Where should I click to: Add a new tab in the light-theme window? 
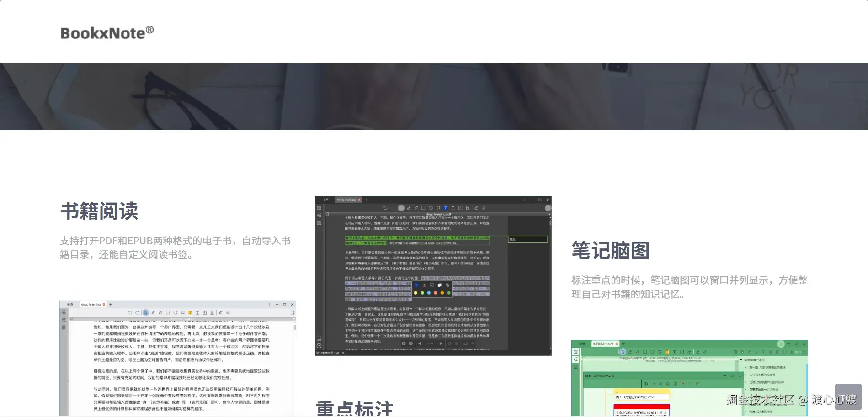coord(110,304)
